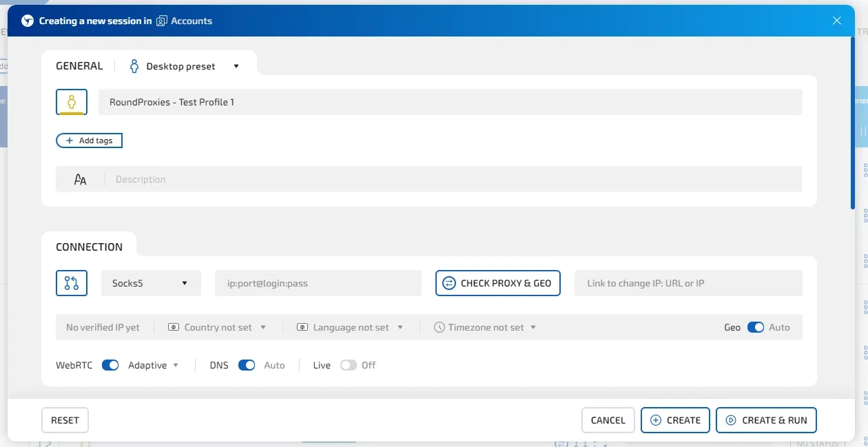Open the Socks5 proxy type dropdown
Screen dimensions: 868x447
coord(151,283)
